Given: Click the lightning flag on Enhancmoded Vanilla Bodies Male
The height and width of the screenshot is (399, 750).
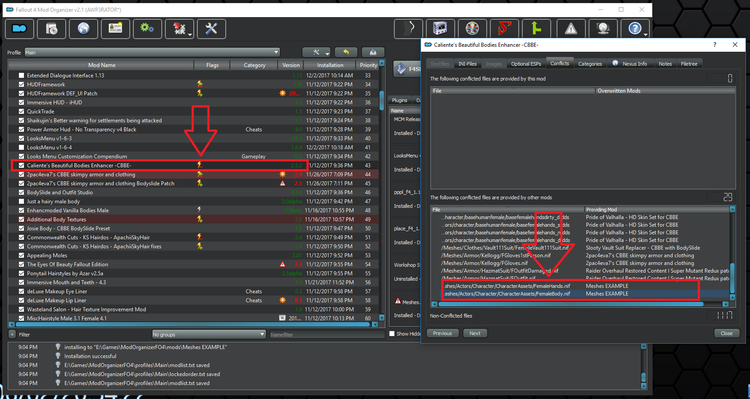Looking at the screenshot, I should pyautogui.click(x=200, y=210).
